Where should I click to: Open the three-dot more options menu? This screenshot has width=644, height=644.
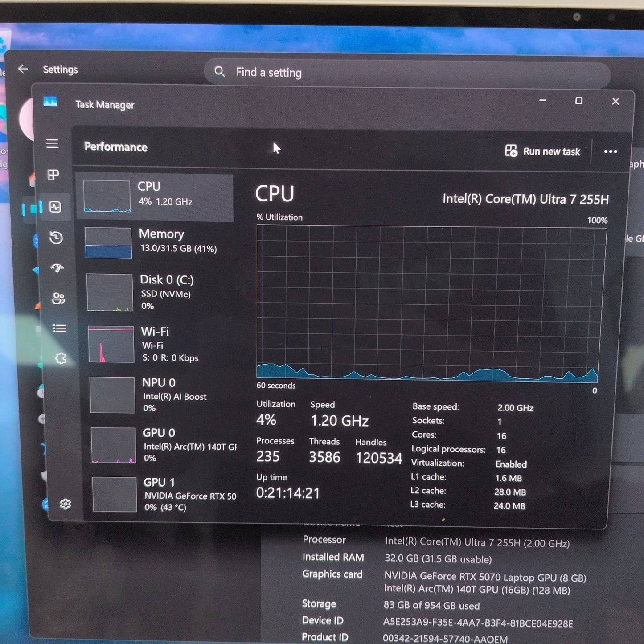[x=611, y=152]
